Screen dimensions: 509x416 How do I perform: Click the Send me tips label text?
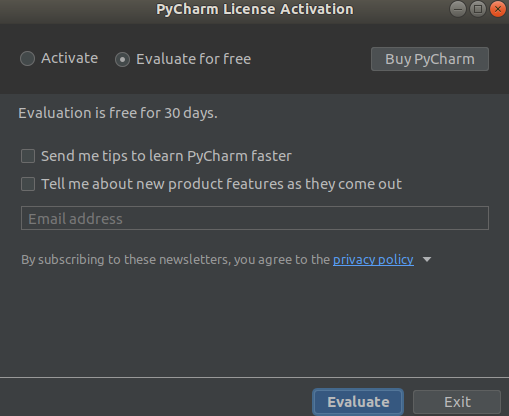tap(166, 156)
